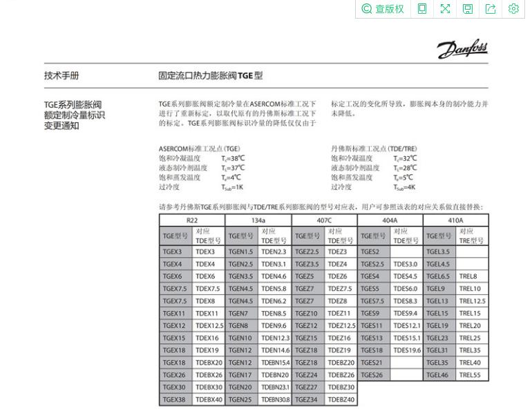
Task: Click table cell TGEX6
Action: pos(175,276)
